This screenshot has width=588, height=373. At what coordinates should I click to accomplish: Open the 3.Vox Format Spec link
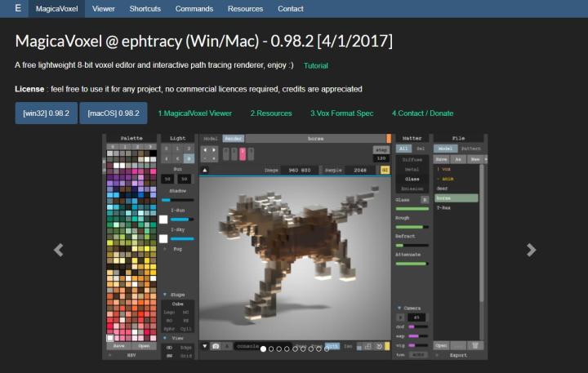[341, 113]
